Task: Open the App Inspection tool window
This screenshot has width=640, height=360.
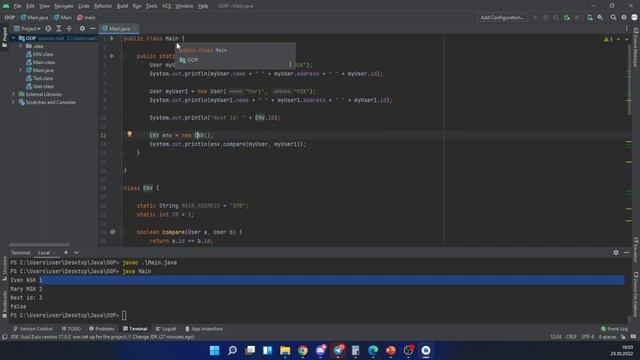Action: point(204,329)
